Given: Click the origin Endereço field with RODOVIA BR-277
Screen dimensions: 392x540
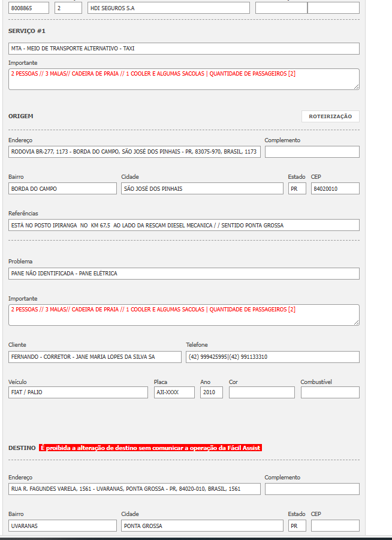Looking at the screenshot, I should [x=134, y=152].
